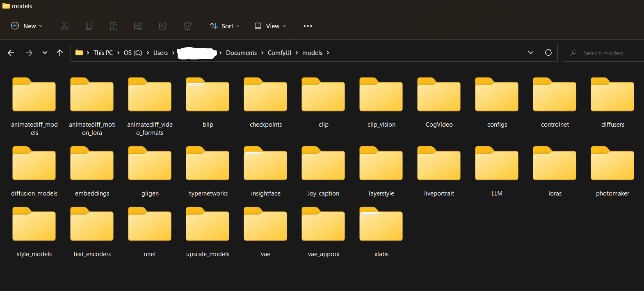The height and width of the screenshot is (291, 644).
Task: Open the See more three-dots menu
Action: coord(308,26)
